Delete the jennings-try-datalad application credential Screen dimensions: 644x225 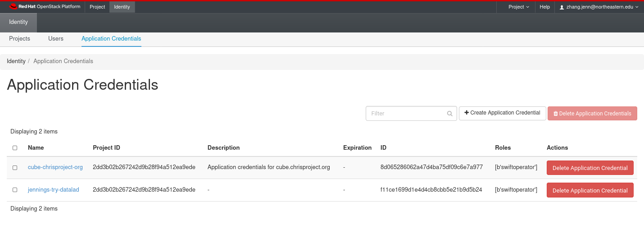click(590, 190)
